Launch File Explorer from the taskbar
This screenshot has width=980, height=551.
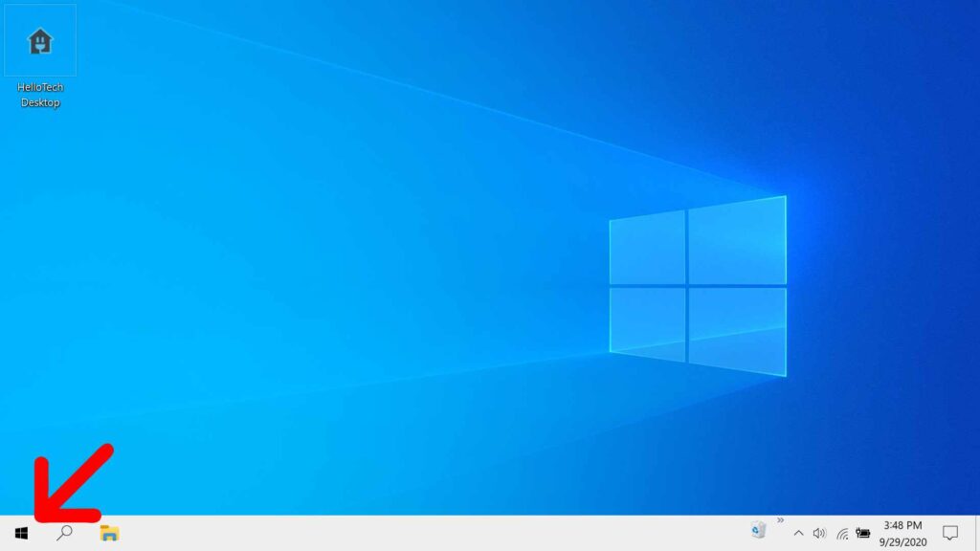point(107,533)
